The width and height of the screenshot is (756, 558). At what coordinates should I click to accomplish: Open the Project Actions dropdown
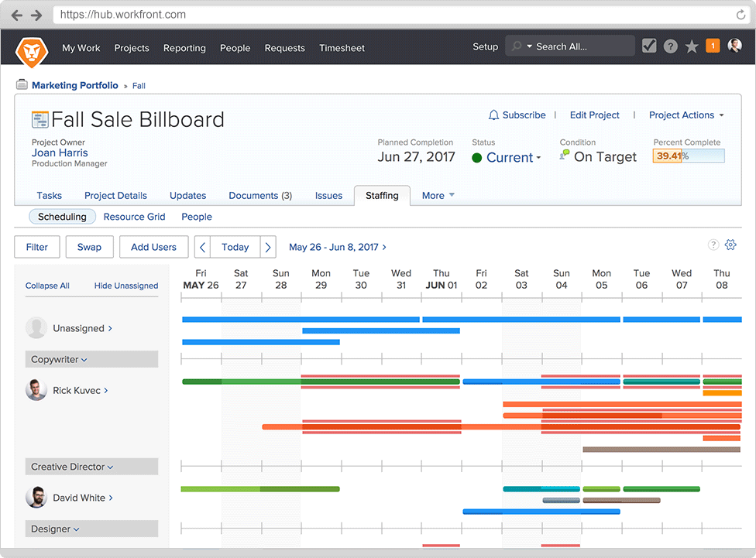(x=686, y=115)
